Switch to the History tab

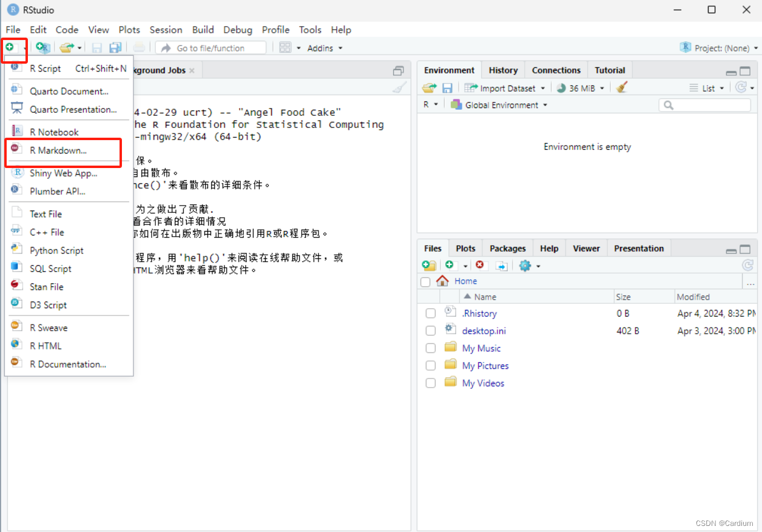pyautogui.click(x=503, y=70)
